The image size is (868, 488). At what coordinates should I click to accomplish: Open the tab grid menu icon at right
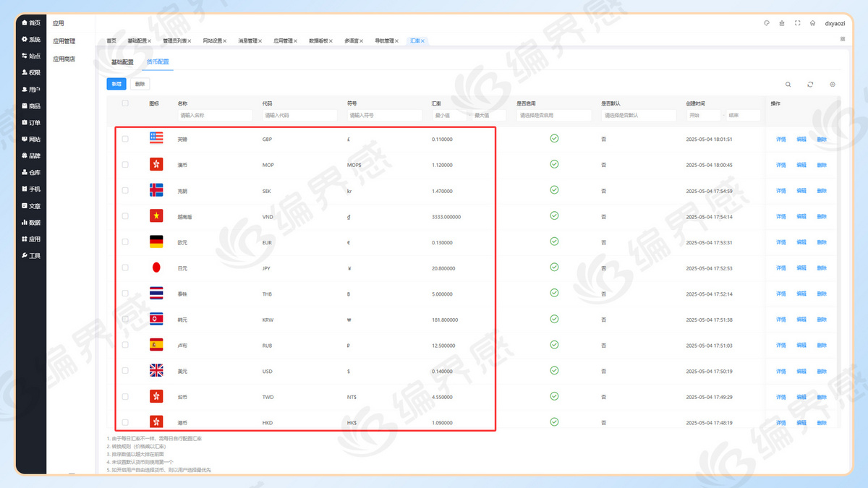coord(843,39)
